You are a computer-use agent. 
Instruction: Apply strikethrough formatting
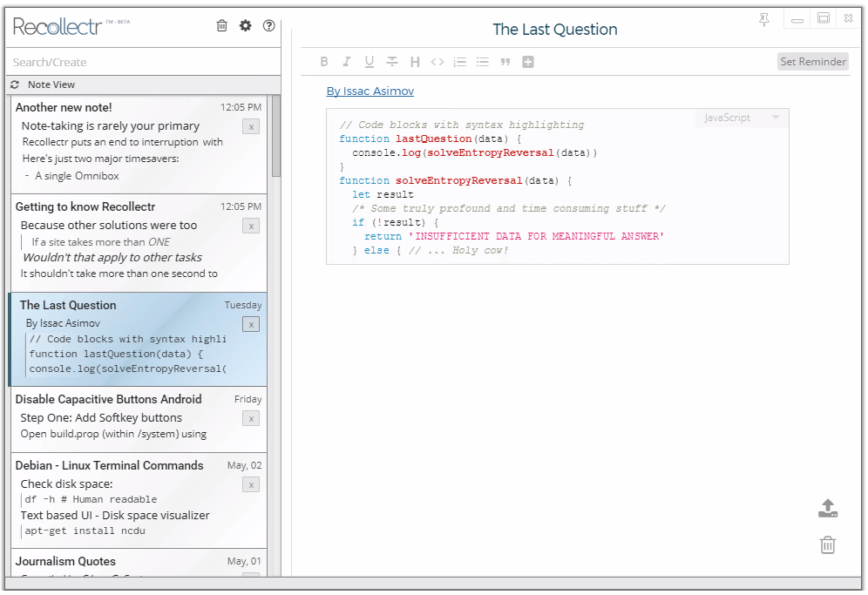click(x=392, y=62)
